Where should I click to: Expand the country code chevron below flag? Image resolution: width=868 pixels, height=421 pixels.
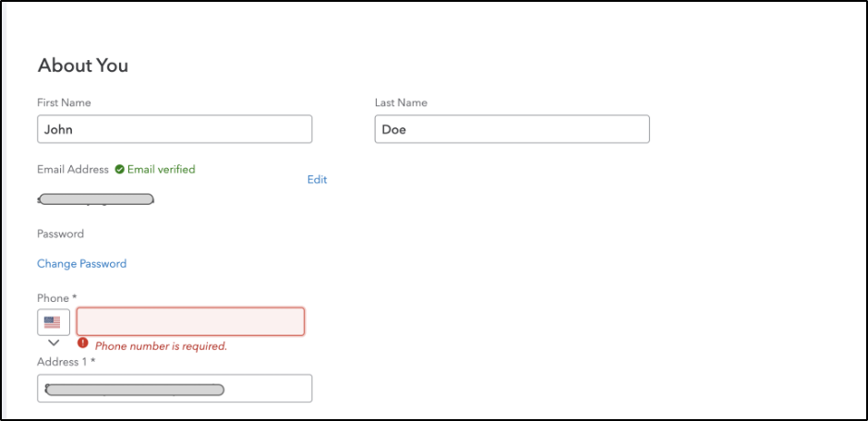(54, 343)
